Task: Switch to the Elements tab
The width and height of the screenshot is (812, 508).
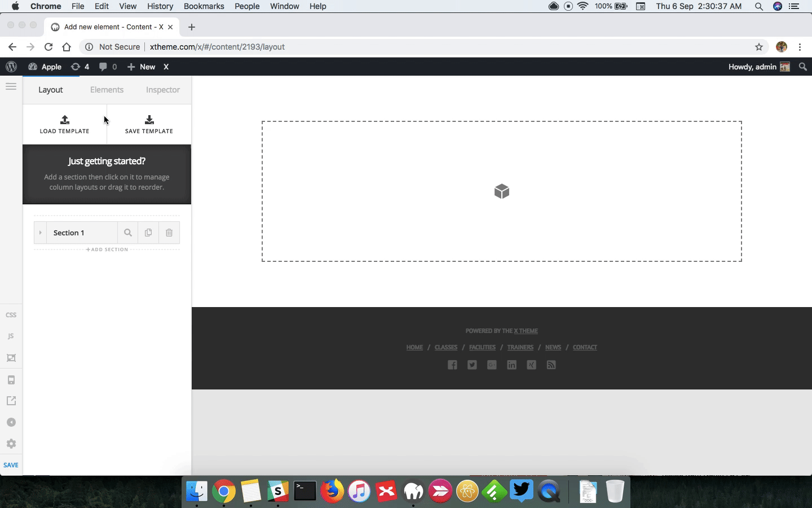Action: pyautogui.click(x=107, y=90)
